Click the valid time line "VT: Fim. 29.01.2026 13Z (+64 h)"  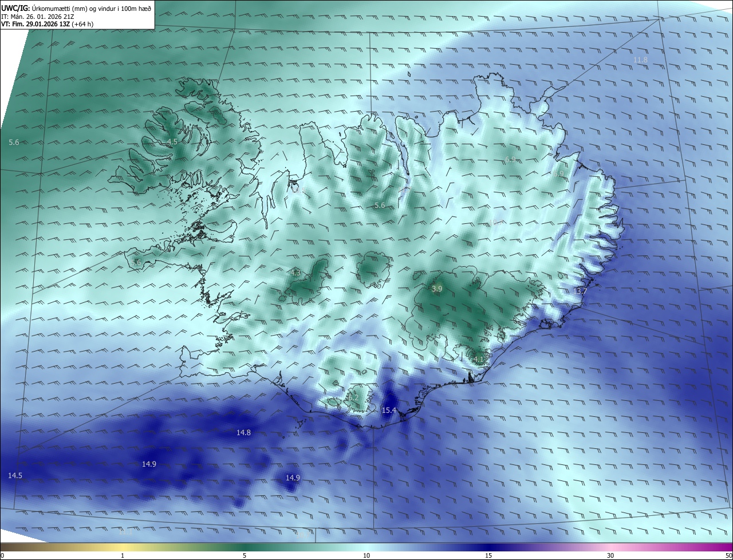pos(48,24)
